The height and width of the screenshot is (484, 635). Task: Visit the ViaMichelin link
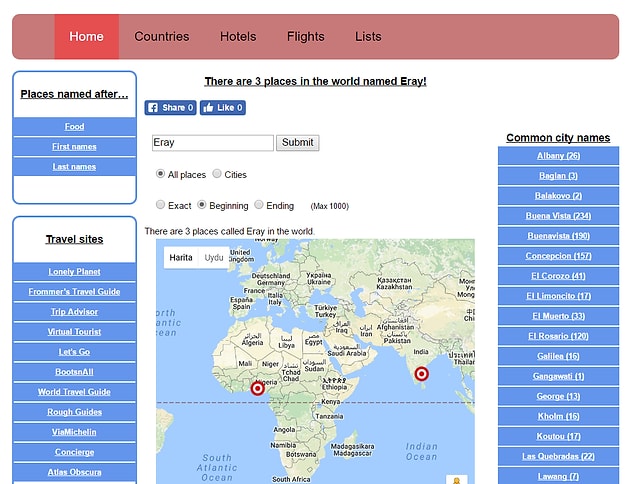pyautogui.click(x=75, y=432)
